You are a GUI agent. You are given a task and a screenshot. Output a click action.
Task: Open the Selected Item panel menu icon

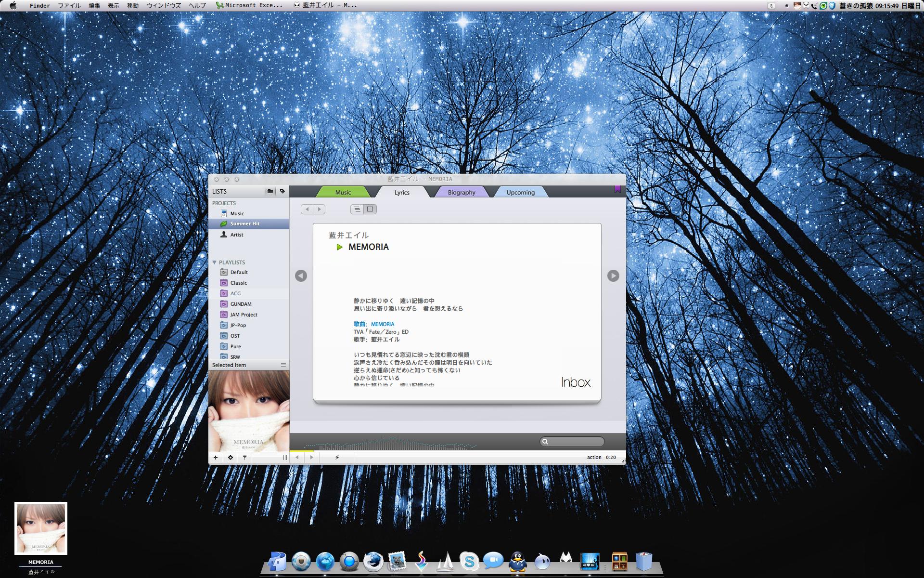click(x=283, y=365)
